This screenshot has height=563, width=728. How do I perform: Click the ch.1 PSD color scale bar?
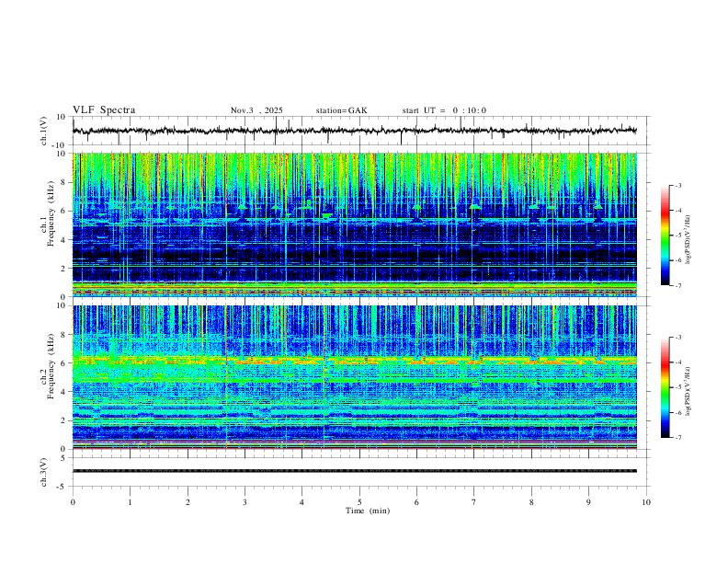[665, 236]
